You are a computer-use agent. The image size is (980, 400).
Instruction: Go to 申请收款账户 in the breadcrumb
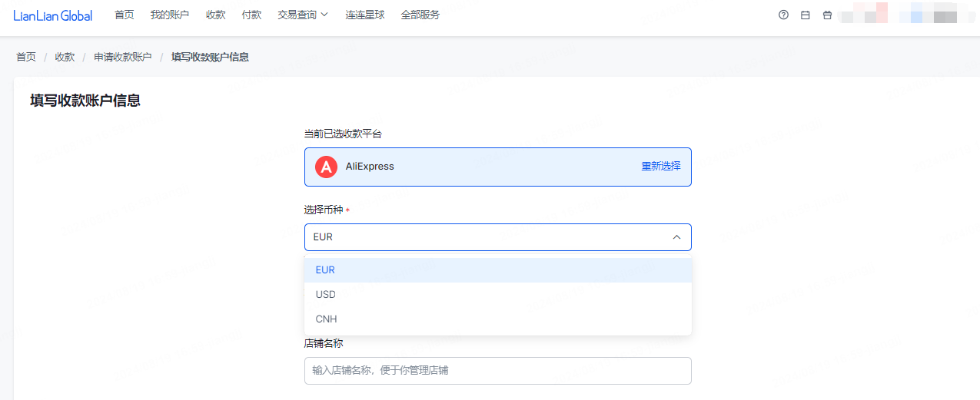pyautogui.click(x=123, y=57)
